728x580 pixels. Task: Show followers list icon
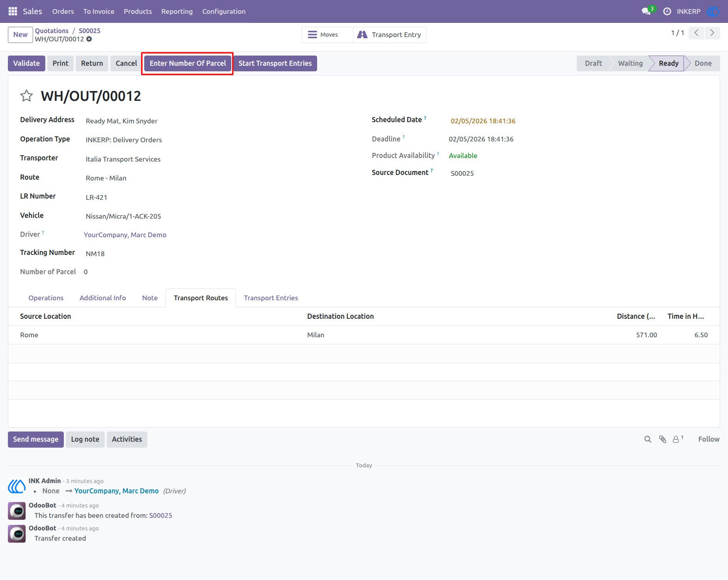pos(678,439)
